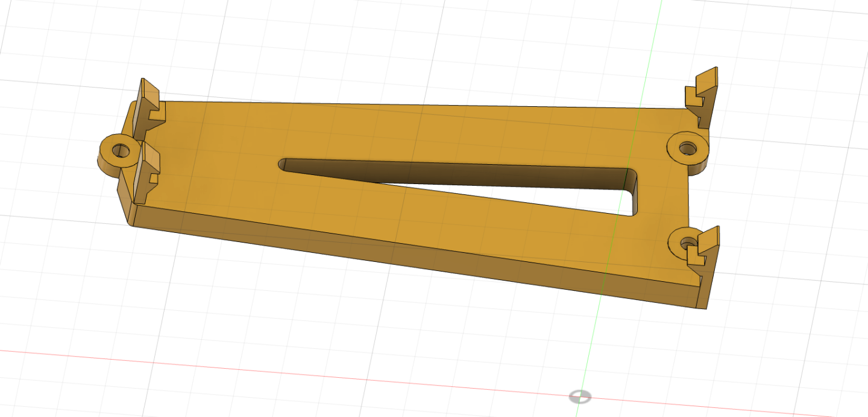Select the left mounting lug's screw hole
868x417 pixels.
[122, 151]
